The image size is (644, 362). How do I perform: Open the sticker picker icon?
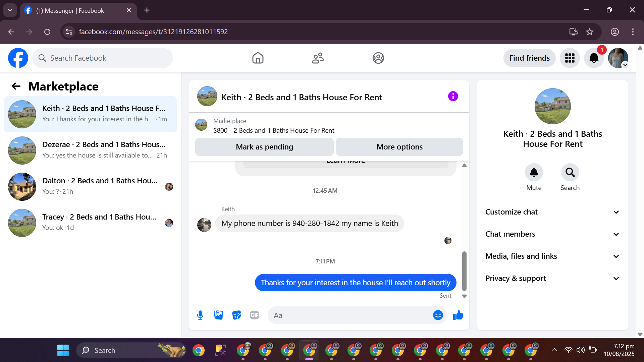coord(236,315)
